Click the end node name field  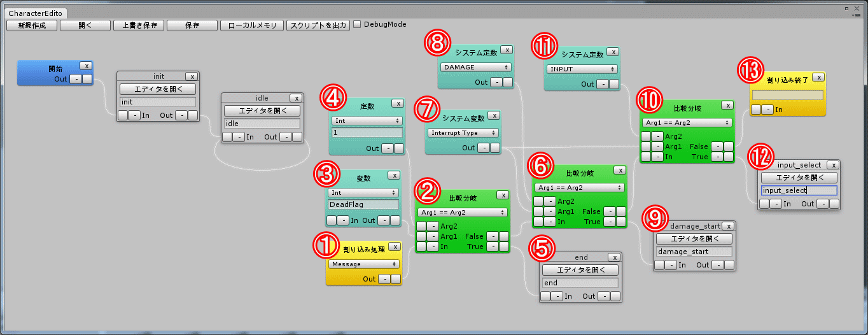pos(580,283)
